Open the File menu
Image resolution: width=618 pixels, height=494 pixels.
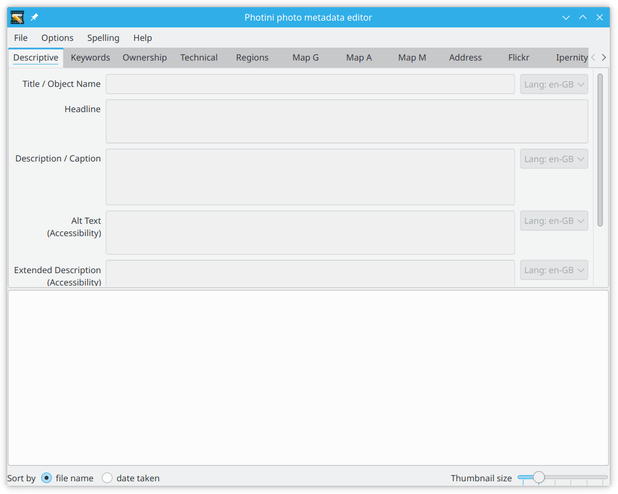[20, 38]
